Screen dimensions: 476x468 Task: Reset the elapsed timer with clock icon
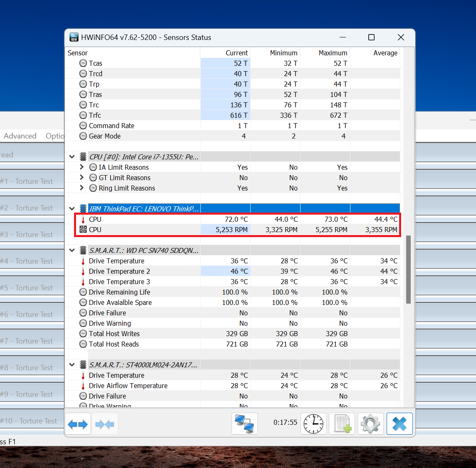pyautogui.click(x=313, y=424)
